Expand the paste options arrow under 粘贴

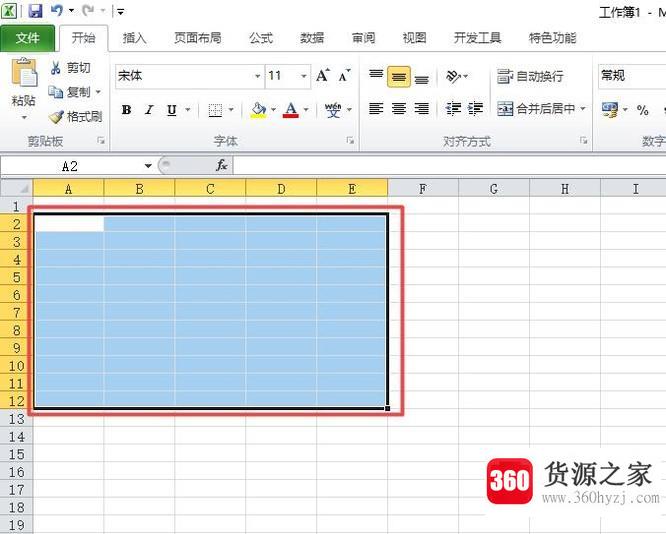pos(24,117)
